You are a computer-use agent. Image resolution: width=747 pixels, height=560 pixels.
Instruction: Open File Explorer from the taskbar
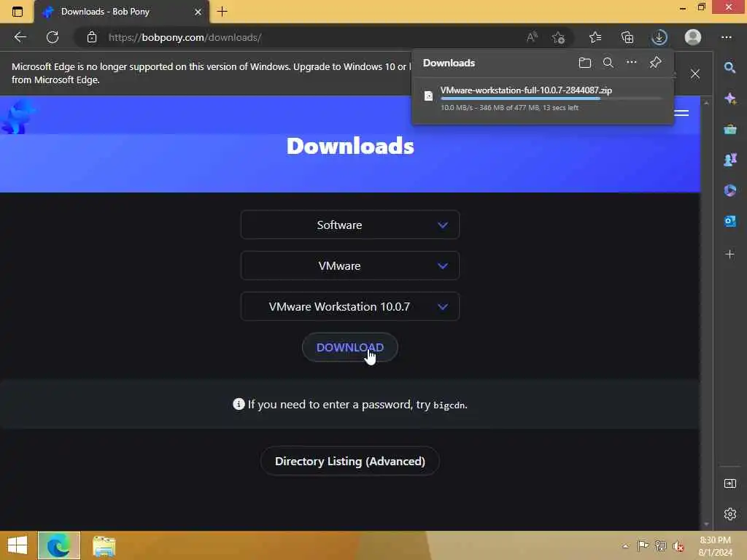(x=104, y=546)
